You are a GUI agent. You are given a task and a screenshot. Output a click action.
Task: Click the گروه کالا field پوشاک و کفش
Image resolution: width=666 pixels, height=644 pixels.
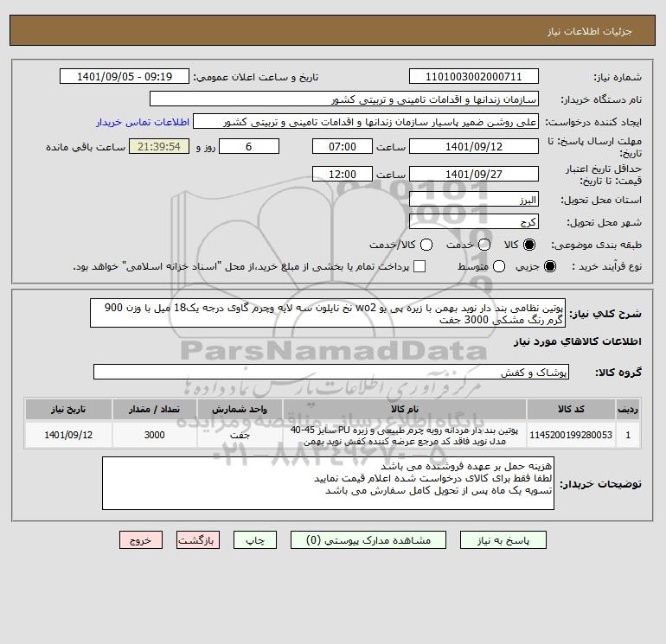click(331, 372)
